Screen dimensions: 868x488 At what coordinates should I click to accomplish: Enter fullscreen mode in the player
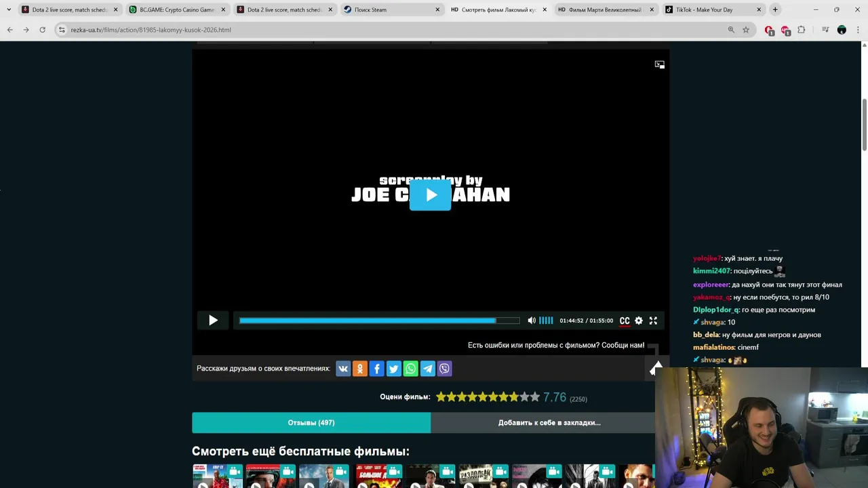tap(653, 321)
